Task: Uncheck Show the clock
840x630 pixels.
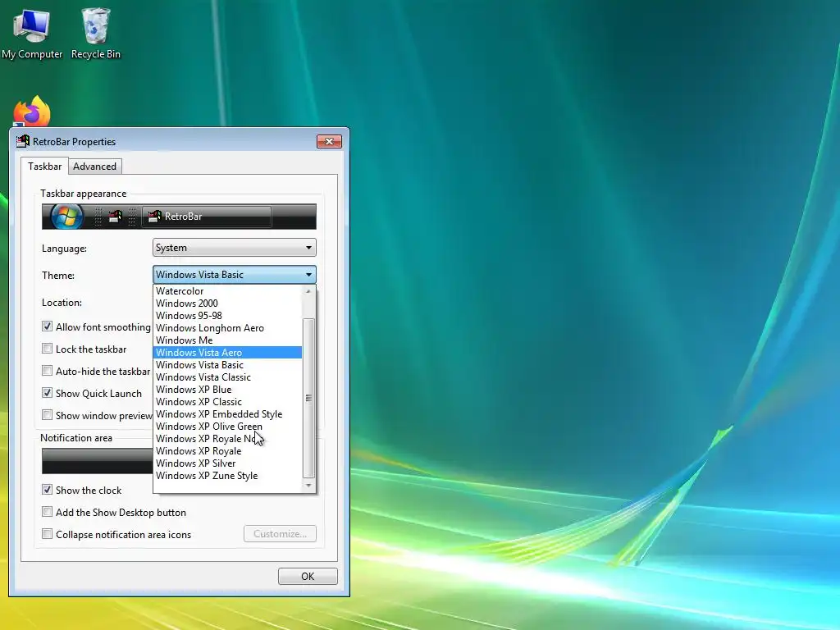Action: 47,491
